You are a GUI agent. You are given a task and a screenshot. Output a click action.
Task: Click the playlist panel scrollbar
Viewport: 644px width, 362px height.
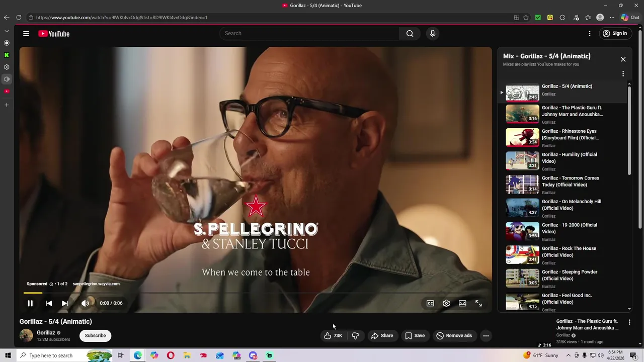[629, 131]
